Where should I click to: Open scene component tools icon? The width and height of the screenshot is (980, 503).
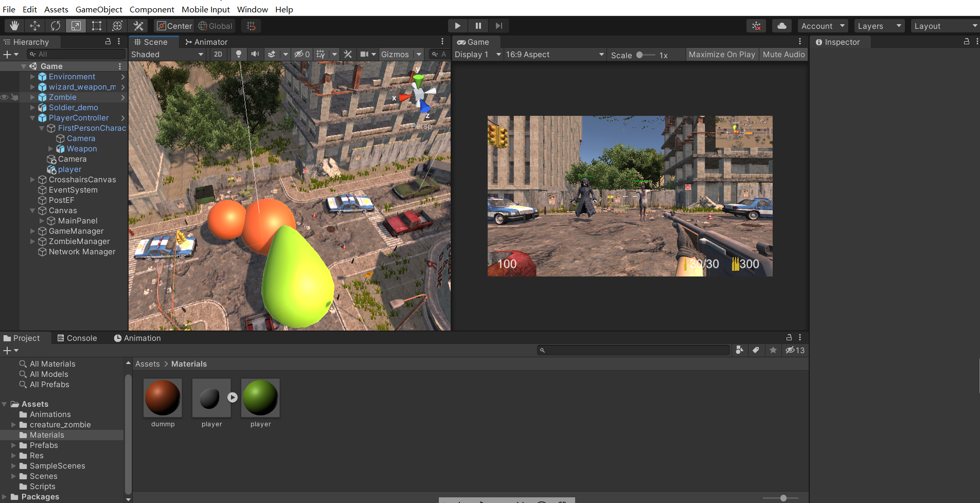pyautogui.click(x=348, y=54)
